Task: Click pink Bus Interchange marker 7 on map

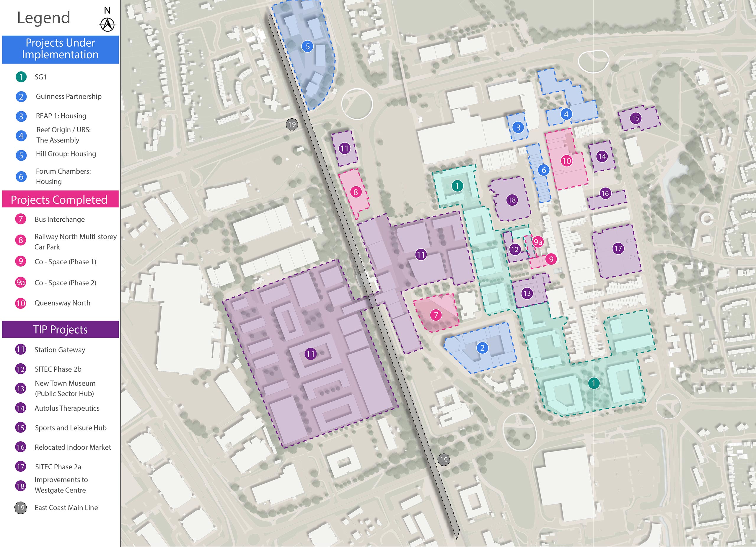Action: pyautogui.click(x=436, y=315)
